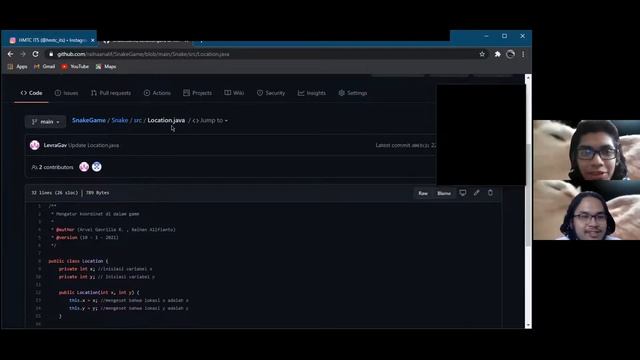Reload the page with the refresh icon
This screenshot has width=640, height=360.
(x=36, y=54)
